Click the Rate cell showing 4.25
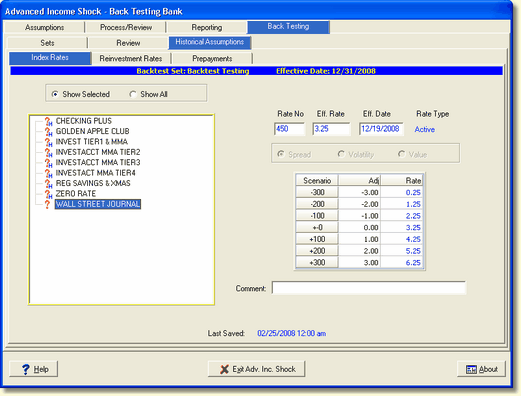Image resolution: width=521 pixels, height=396 pixels. click(402, 239)
